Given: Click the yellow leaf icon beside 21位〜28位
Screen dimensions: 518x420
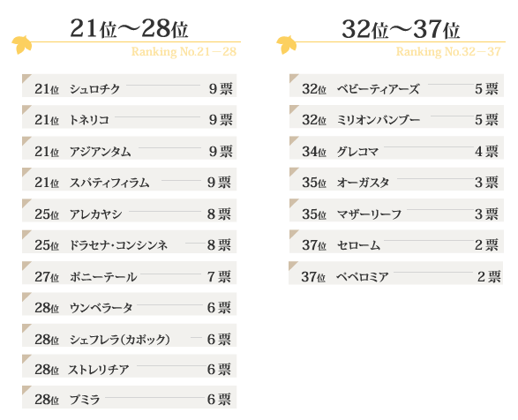Looking at the screenshot, I should coord(22,45).
